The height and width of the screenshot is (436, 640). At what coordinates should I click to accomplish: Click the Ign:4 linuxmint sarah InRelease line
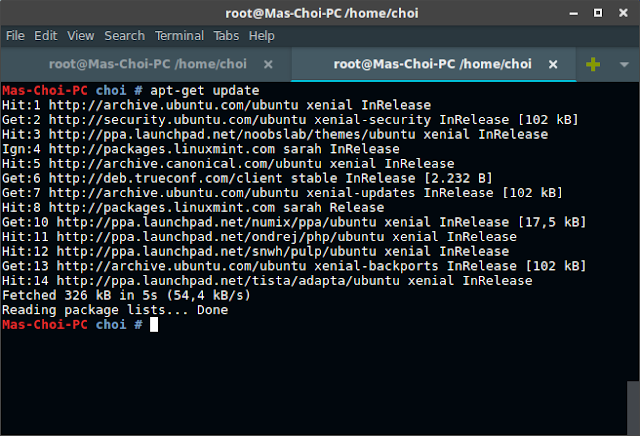point(201,149)
